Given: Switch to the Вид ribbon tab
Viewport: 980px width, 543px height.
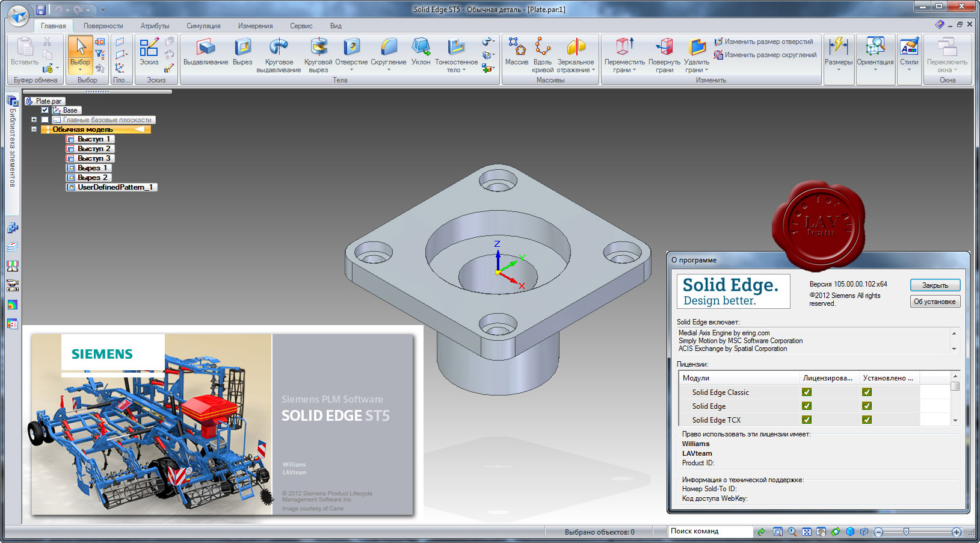Looking at the screenshot, I should click(x=336, y=26).
